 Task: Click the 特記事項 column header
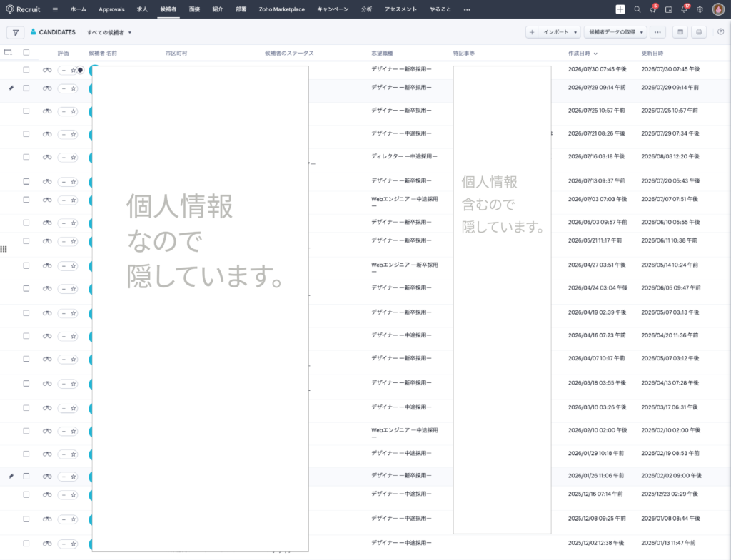[464, 53]
